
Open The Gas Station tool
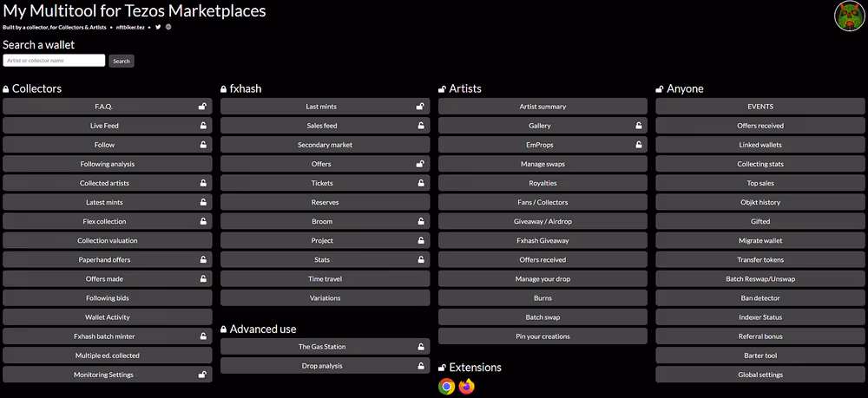point(321,347)
